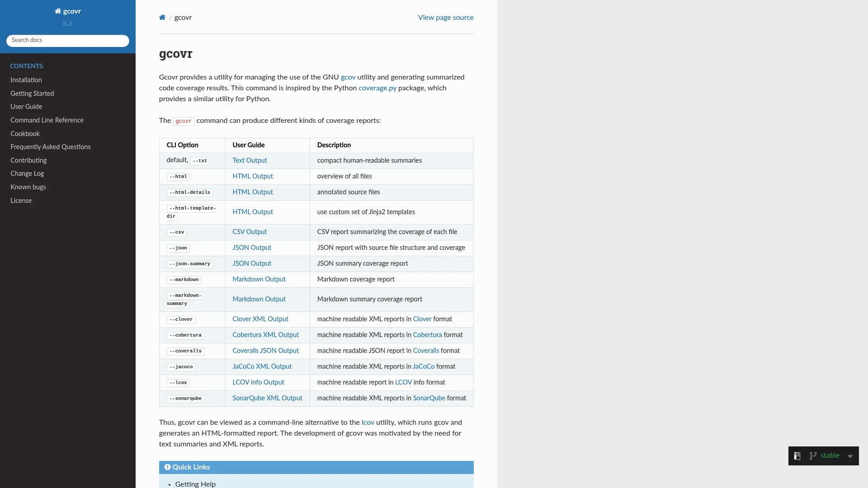Click the --csv option code

177,232
